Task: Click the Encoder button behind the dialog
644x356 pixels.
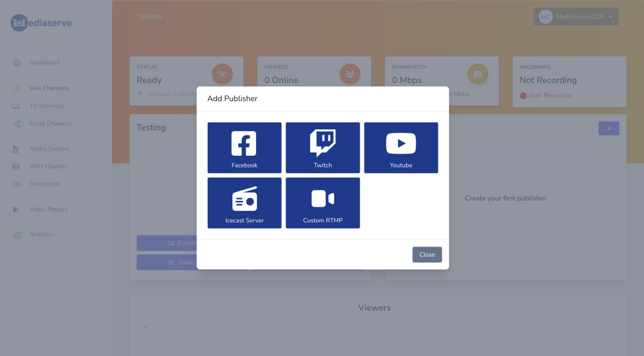Action: tap(167, 243)
